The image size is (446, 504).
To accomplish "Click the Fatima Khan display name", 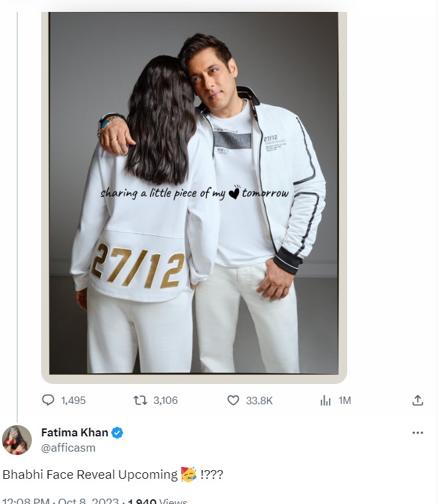I will [x=74, y=433].
